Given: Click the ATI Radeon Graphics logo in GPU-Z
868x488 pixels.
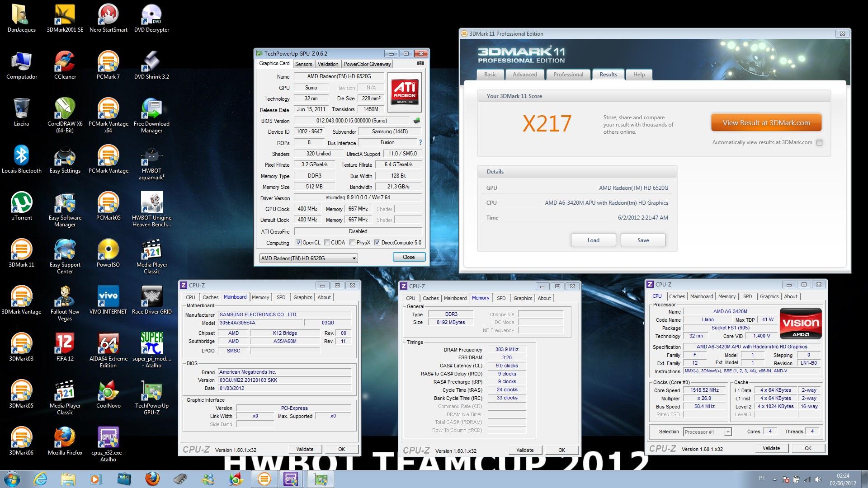Looking at the screenshot, I should (404, 92).
